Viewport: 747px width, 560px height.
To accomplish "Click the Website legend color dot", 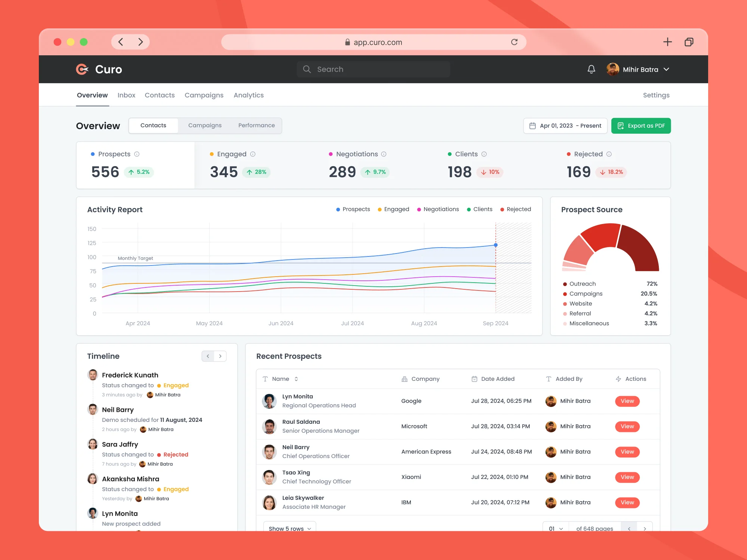I will (565, 304).
